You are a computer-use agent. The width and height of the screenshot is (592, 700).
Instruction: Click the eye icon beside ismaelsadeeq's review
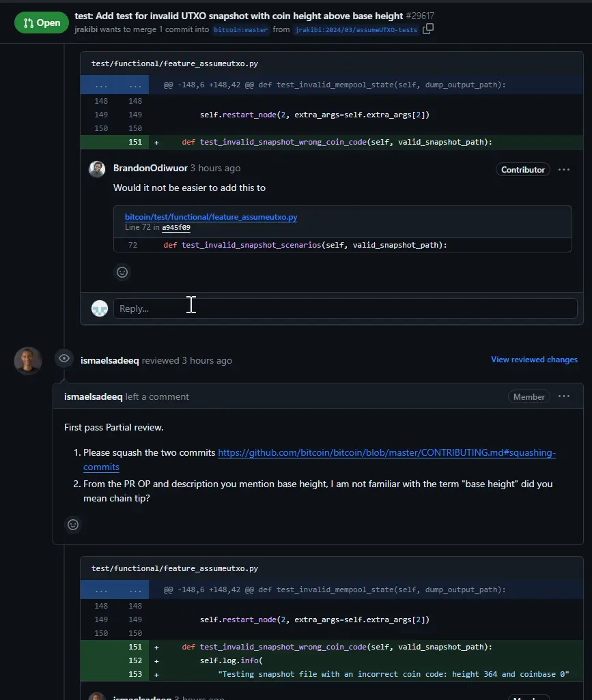(x=64, y=358)
